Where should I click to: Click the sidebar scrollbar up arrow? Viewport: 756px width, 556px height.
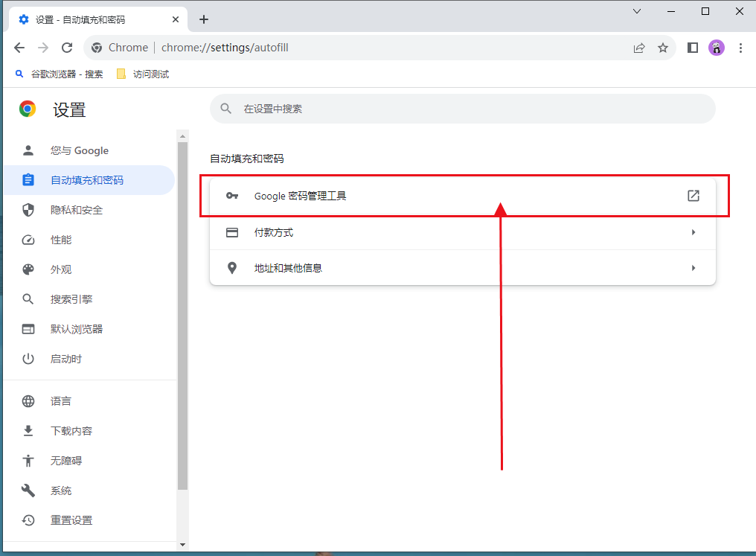[x=182, y=136]
